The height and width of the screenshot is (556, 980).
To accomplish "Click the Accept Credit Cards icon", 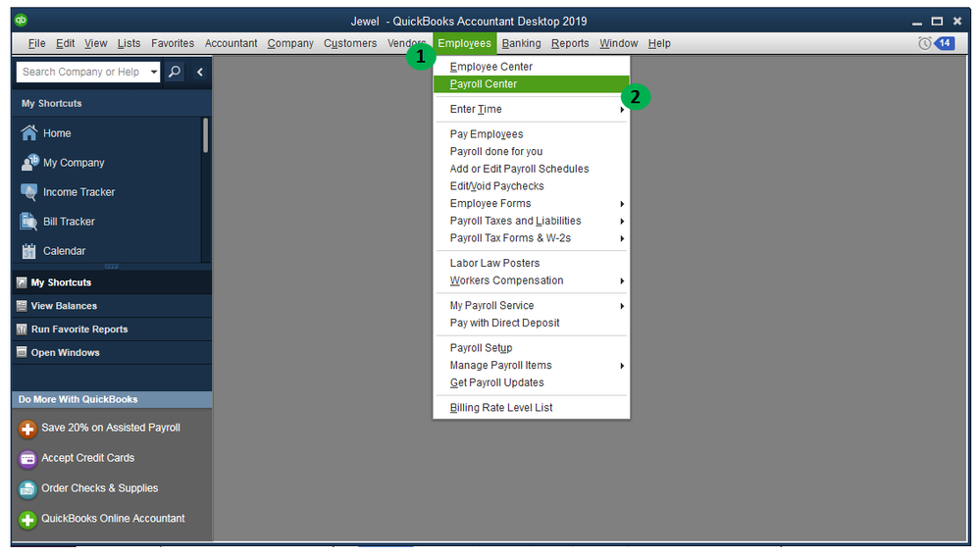I will pyautogui.click(x=27, y=459).
